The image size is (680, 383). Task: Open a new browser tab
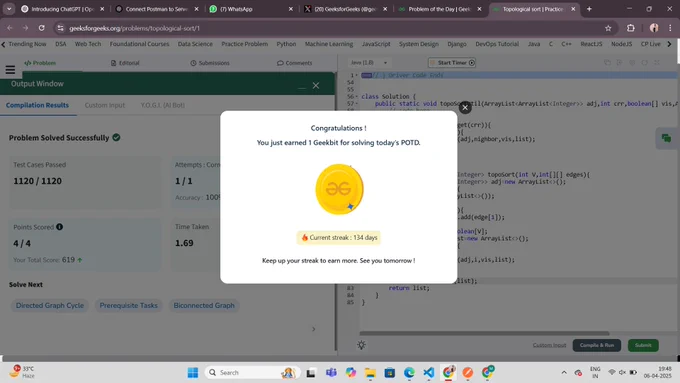[x=589, y=9]
